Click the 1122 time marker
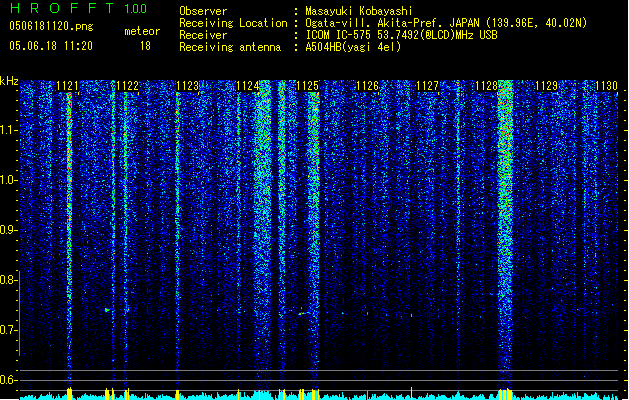The height and width of the screenshot is (400, 629). (127, 86)
